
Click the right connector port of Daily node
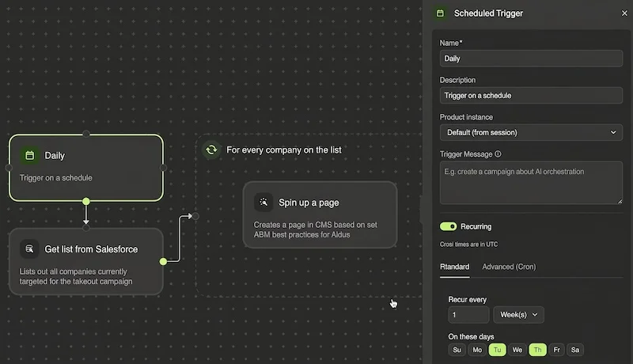pyautogui.click(x=163, y=168)
